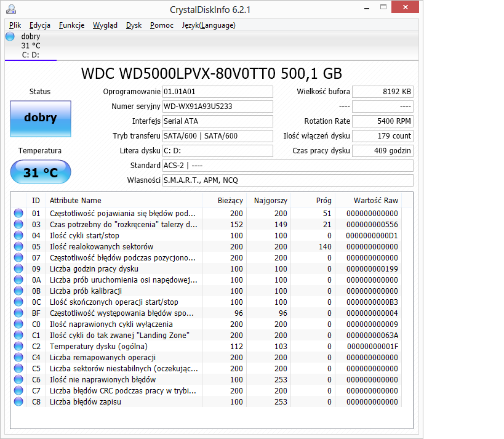504x439 pixels.
Task: Click the Wartość Raw column header
Action: click(369, 200)
